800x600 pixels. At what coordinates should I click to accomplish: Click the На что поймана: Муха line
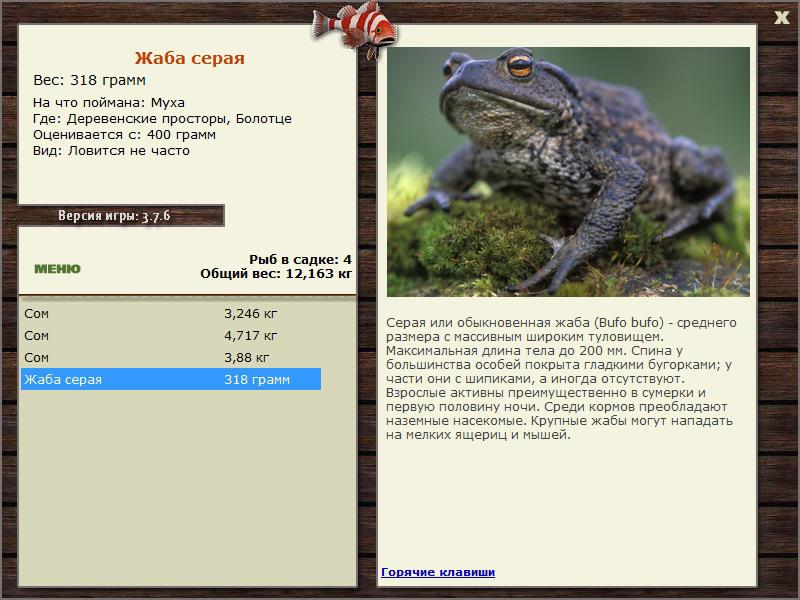pos(109,103)
